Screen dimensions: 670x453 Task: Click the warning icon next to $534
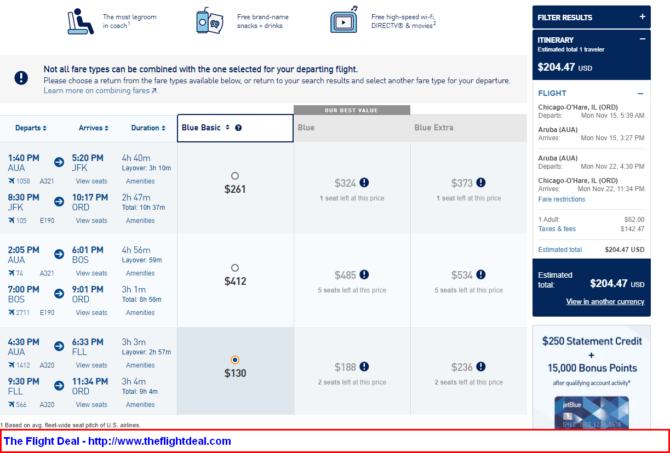(x=481, y=275)
